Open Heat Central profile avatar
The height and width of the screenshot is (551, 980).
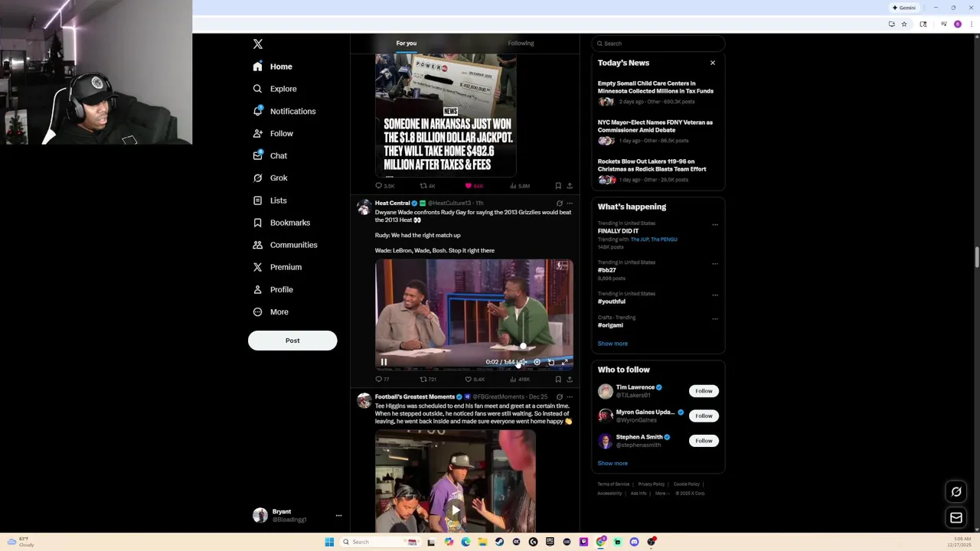point(364,207)
